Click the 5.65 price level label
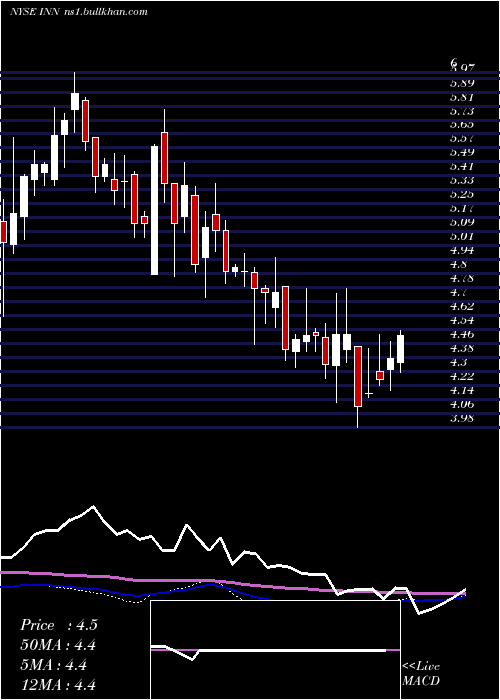The width and height of the screenshot is (500, 700). tap(462, 125)
